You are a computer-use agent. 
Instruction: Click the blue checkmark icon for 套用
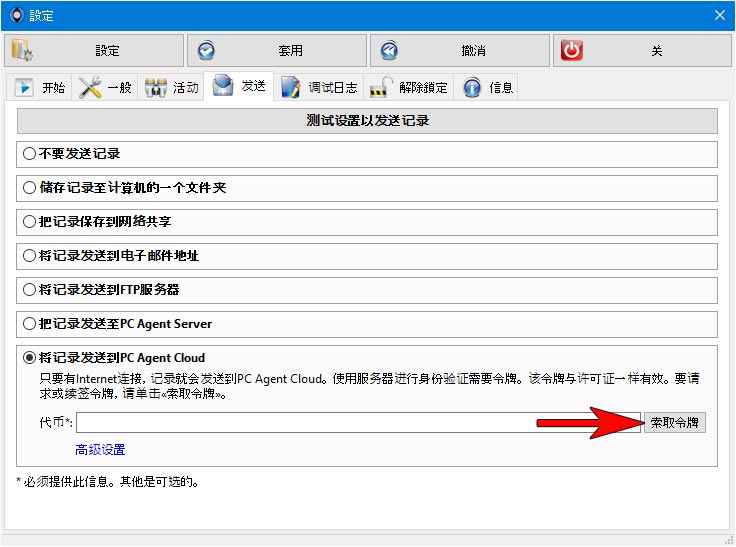(x=206, y=51)
